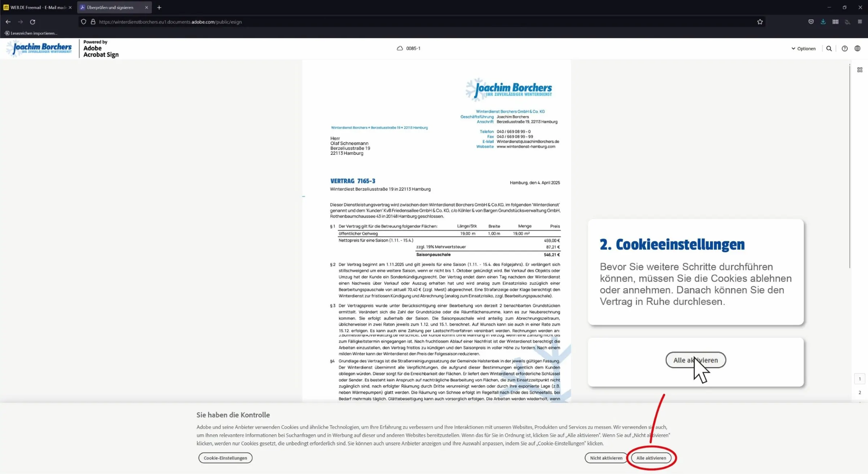
Task: Select the Überprüfen und signieren tab
Action: (x=110, y=7)
